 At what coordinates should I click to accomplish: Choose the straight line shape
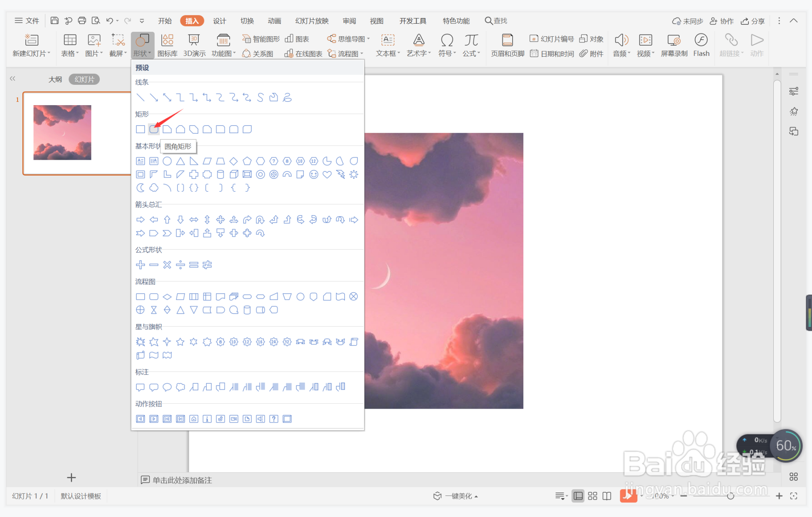pos(140,97)
